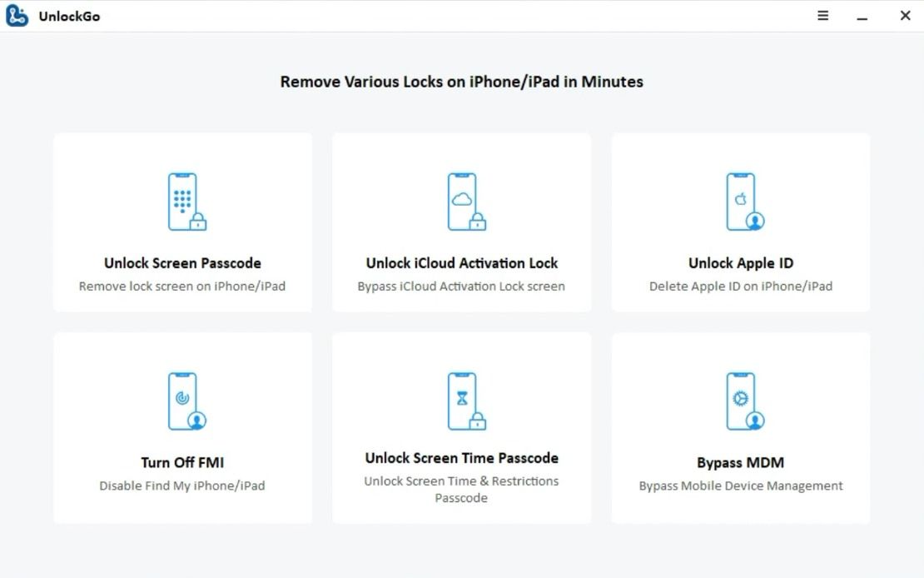Viewport: 924px width, 578px height.
Task: Select the Turn Off FMI label
Action: coord(182,463)
